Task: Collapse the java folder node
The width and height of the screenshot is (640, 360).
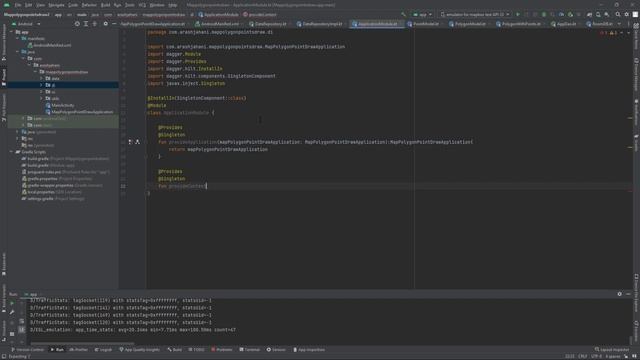Action: (18, 52)
